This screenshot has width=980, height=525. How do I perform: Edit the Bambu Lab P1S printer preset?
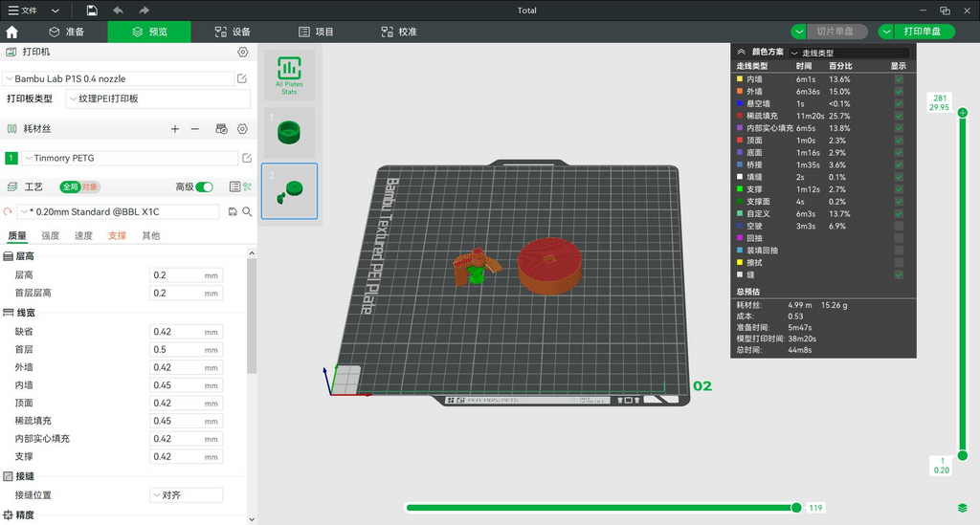point(242,78)
